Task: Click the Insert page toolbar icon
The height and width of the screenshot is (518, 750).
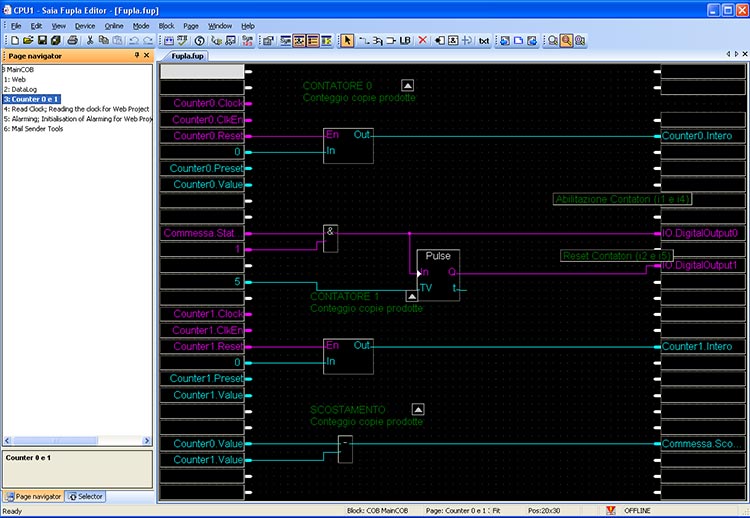Action: pyautogui.click(x=518, y=41)
